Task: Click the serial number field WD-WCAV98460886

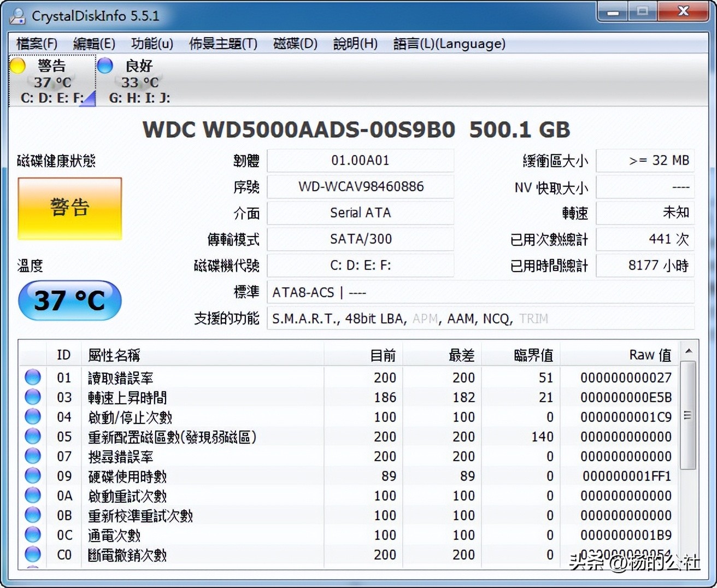Action: click(361, 187)
